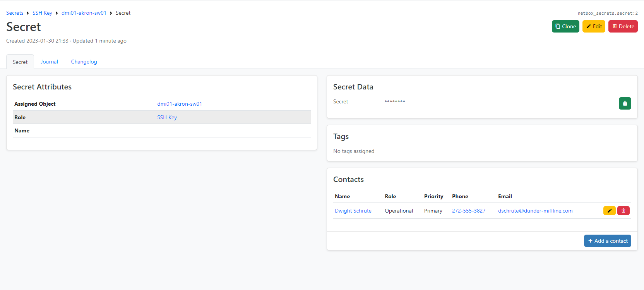Delete Dwight Schrute contact via red trash icon
This screenshot has width=644, height=290.
coord(623,211)
